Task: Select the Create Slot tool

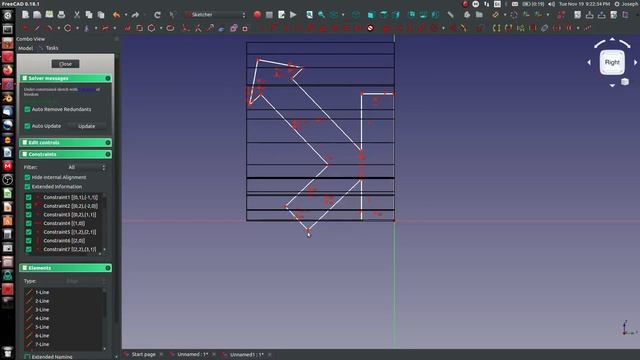Action: (x=170, y=28)
